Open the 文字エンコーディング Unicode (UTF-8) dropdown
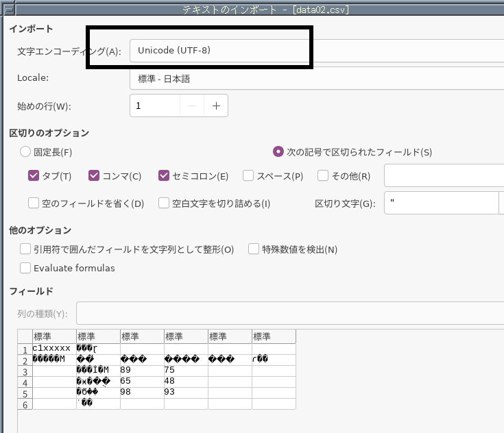The image size is (504, 433). [x=317, y=51]
